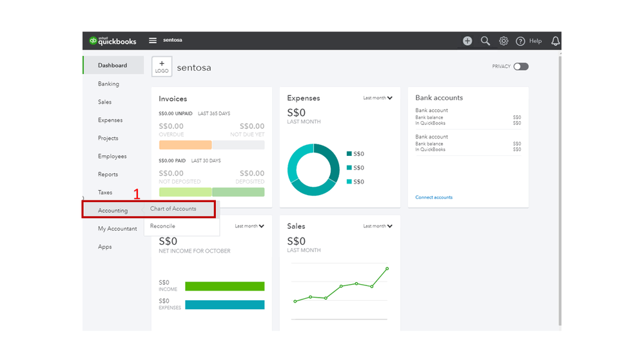
Task: View notifications bell icon
Action: 555,41
